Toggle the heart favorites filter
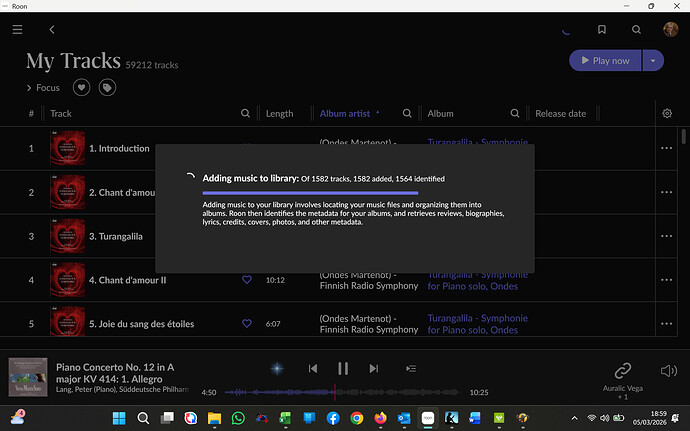This screenshot has width=690, height=431. [82, 88]
